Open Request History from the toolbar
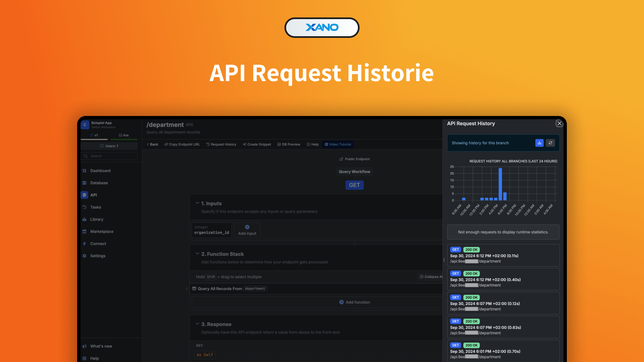The image size is (644, 362). pyautogui.click(x=221, y=144)
